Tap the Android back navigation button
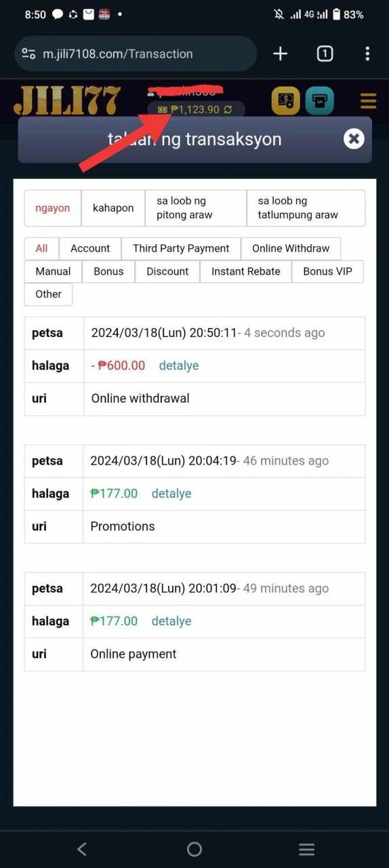The width and height of the screenshot is (389, 868). [x=82, y=849]
